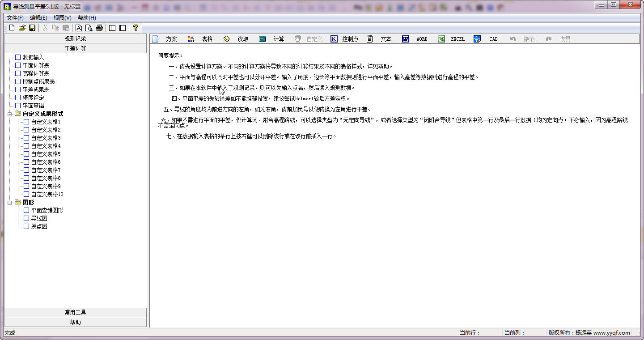Click the single-pane layout icon
Screen dimensions: 644x340
tap(123, 28)
